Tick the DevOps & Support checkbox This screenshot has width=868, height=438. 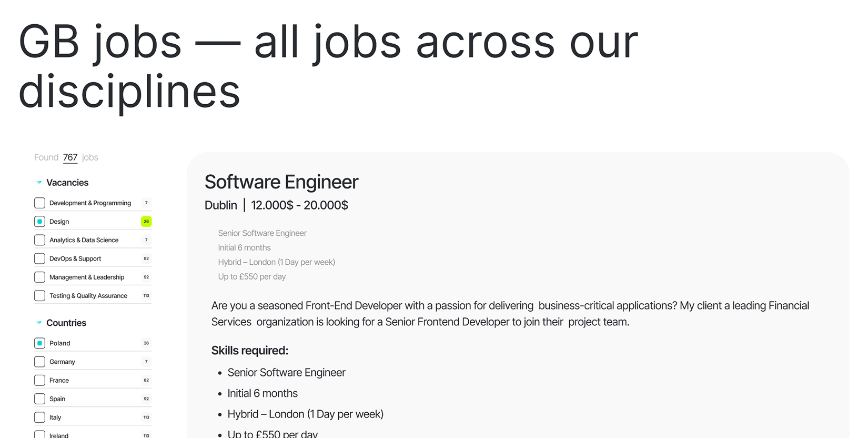(39, 258)
